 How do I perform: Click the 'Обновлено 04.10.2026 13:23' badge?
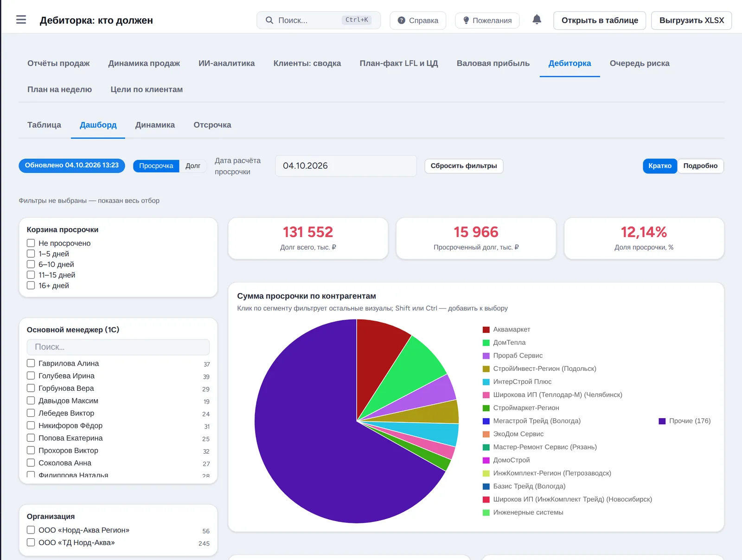tap(72, 165)
